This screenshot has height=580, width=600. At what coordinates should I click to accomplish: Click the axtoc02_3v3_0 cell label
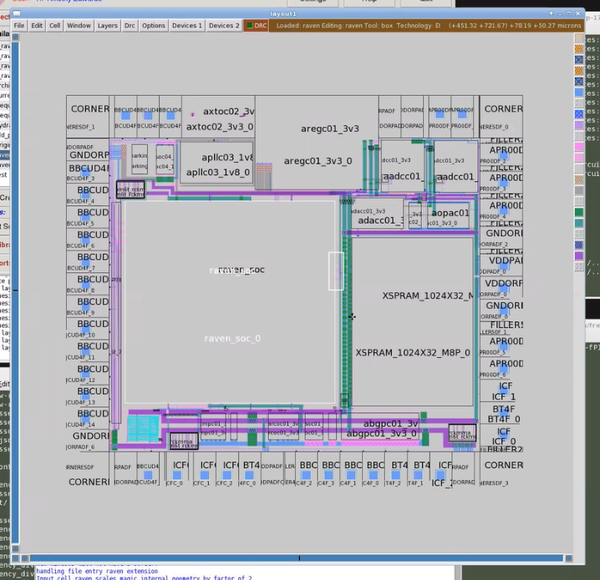220,127
